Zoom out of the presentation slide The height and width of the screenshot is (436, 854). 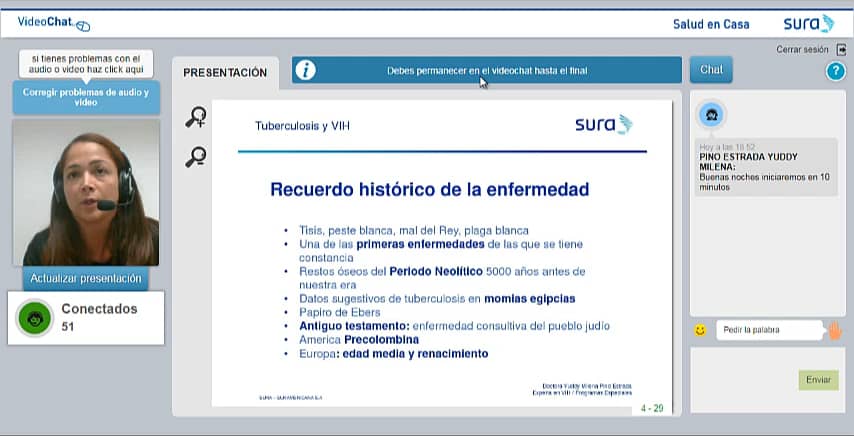(196, 157)
